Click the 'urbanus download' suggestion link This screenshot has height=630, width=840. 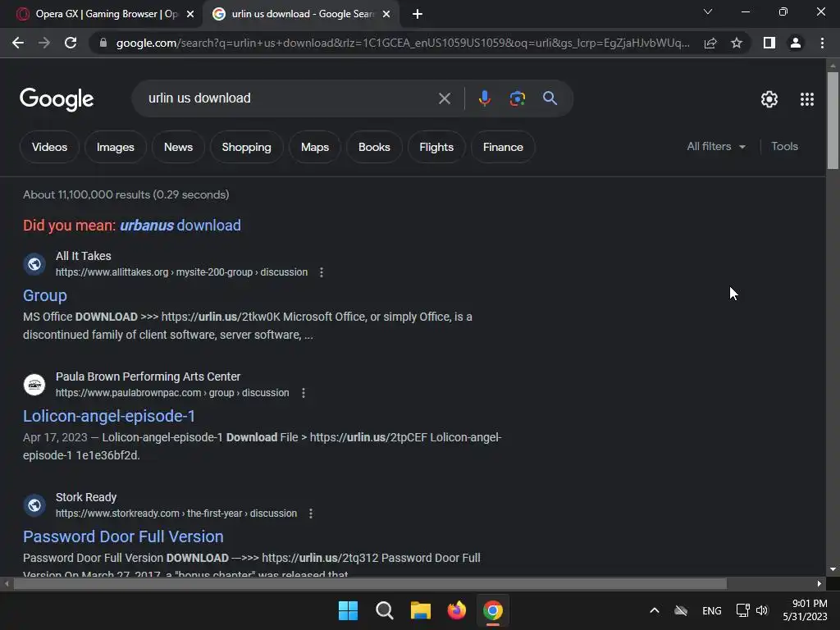[180, 225]
